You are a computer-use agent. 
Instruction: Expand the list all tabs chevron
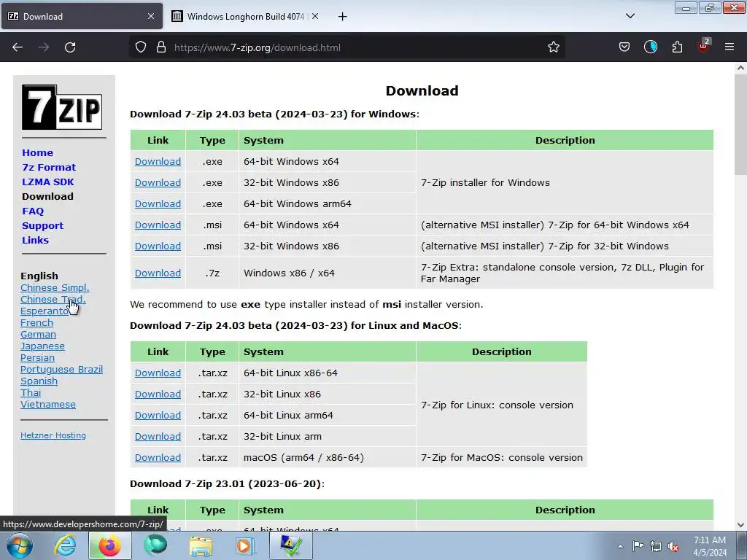630,16
